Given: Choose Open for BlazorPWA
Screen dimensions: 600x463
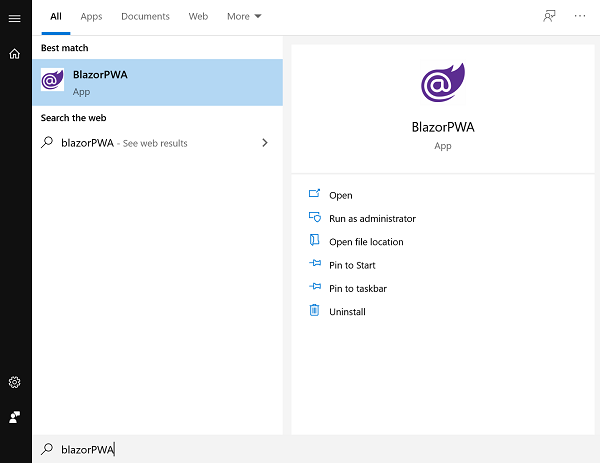Looking at the screenshot, I should click(x=341, y=196).
